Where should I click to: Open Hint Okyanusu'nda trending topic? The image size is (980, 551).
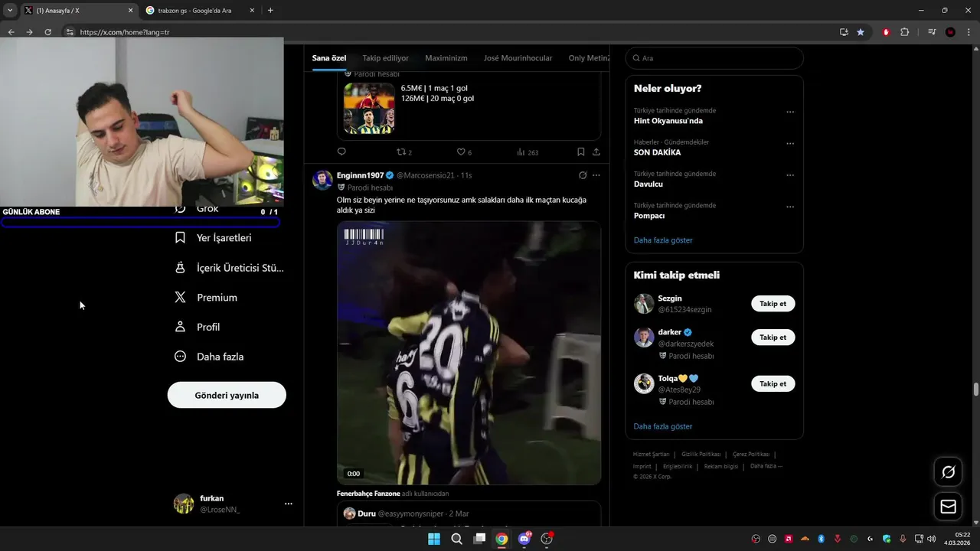[668, 121]
